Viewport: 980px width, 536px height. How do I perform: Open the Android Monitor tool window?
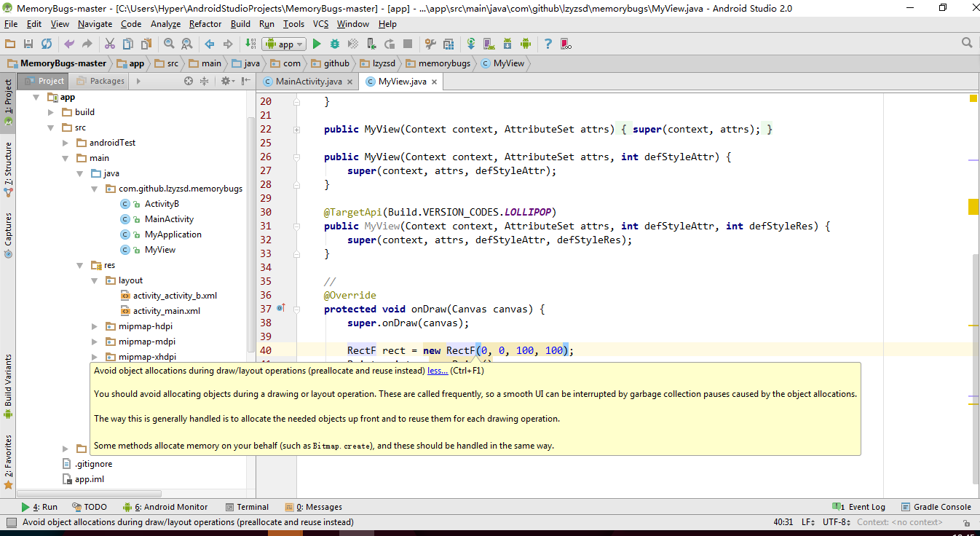pos(165,507)
